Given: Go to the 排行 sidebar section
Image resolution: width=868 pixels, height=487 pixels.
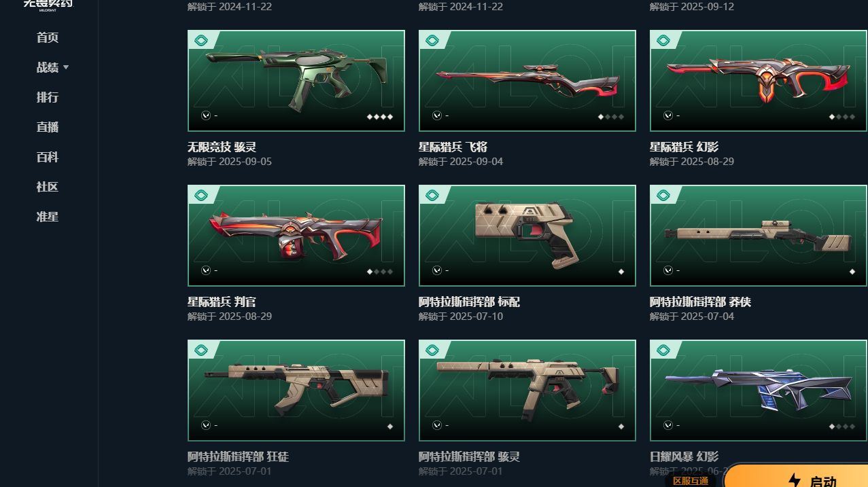Looking at the screenshot, I should coord(48,97).
